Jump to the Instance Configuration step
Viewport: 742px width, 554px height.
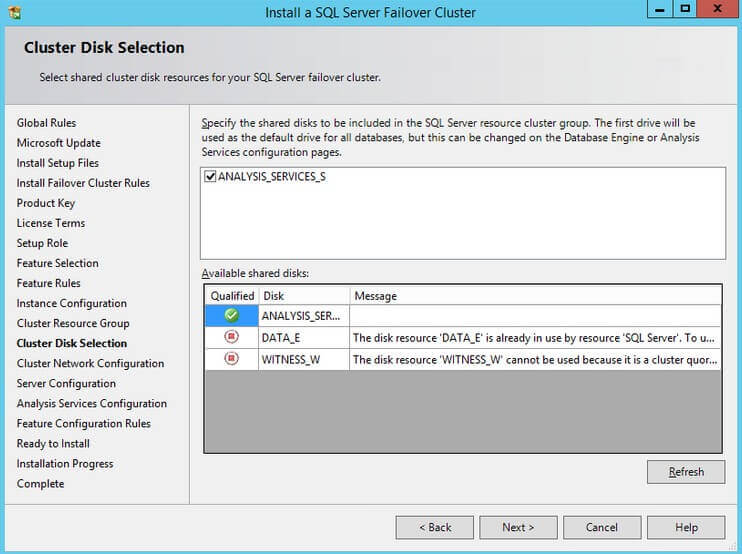click(x=71, y=303)
